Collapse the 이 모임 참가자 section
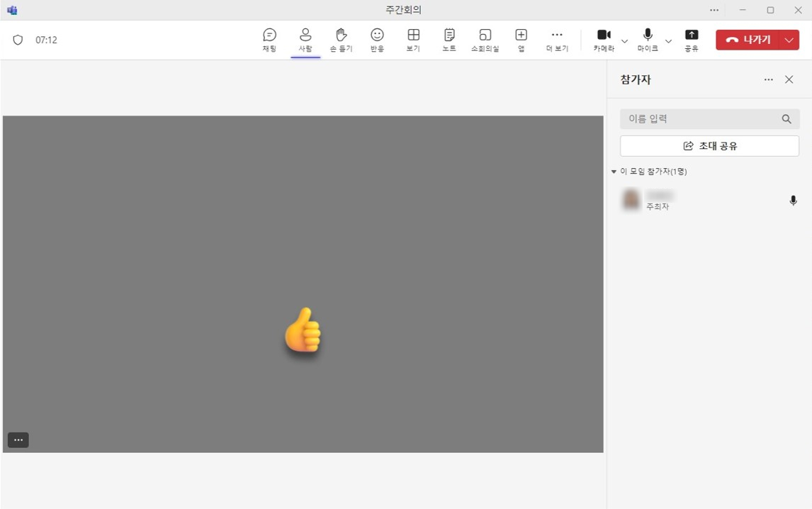Image resolution: width=812 pixels, height=509 pixels. tap(614, 171)
